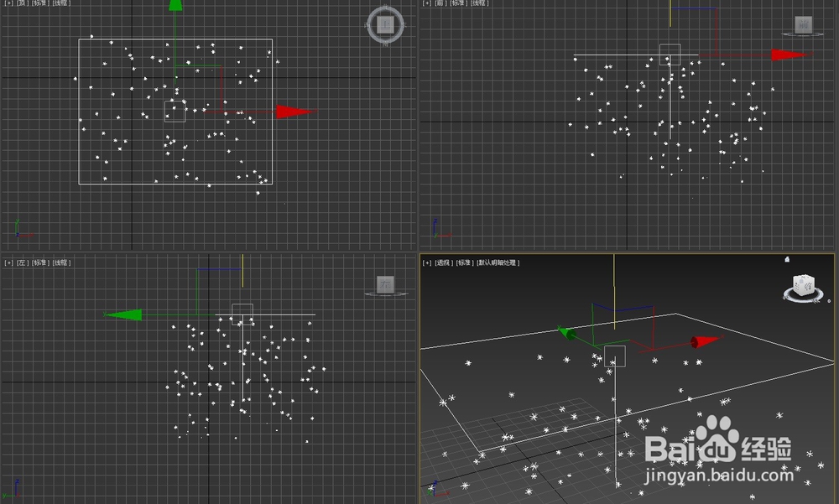Viewport: 839px width, 504px height.
Task: Click the Front viewport ViewCube face
Action: tap(803, 24)
